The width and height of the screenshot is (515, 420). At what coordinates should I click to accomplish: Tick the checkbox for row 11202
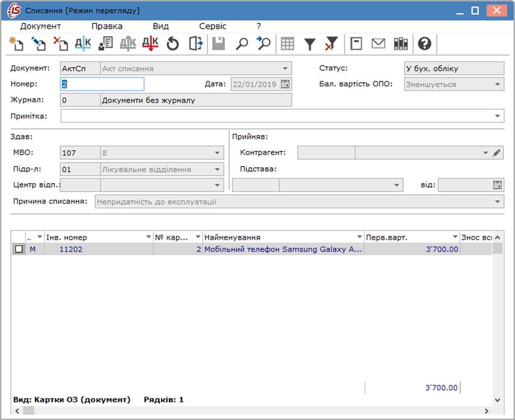(x=18, y=249)
